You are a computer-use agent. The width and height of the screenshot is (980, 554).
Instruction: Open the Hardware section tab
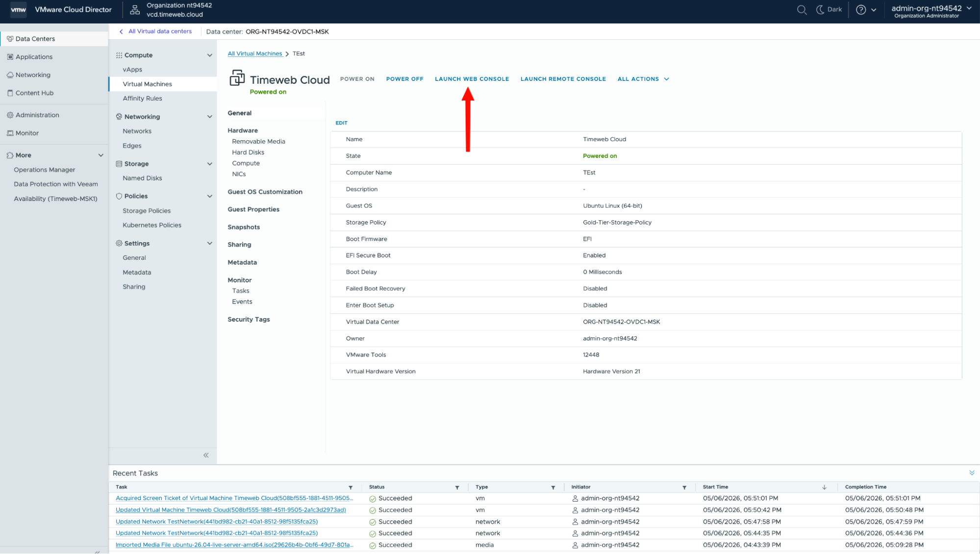[x=243, y=130]
